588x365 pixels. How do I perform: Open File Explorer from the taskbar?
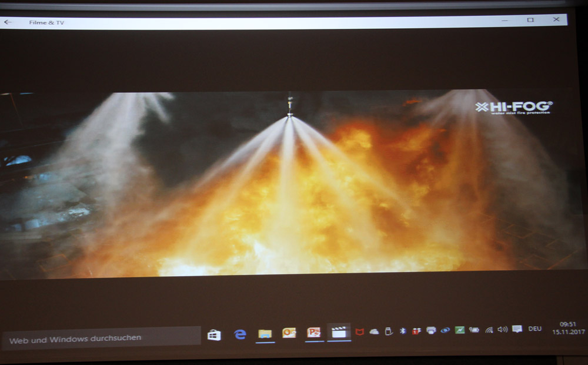click(265, 333)
